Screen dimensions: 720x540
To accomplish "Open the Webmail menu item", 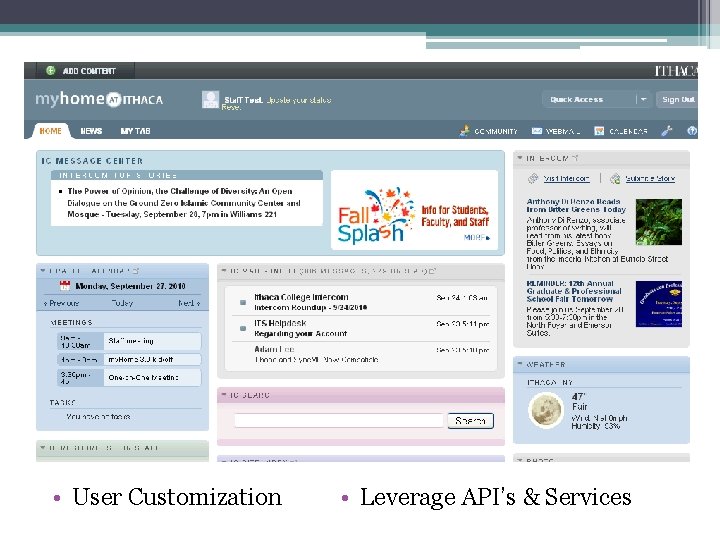I will (562, 131).
